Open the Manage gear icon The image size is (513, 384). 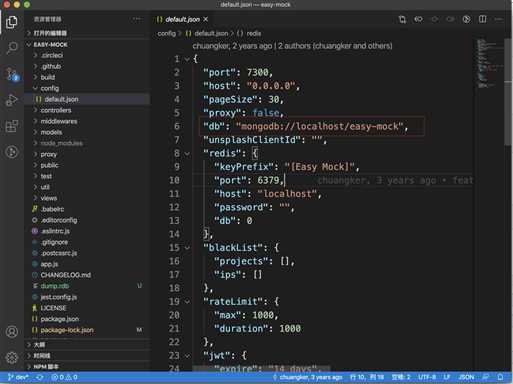click(x=12, y=358)
